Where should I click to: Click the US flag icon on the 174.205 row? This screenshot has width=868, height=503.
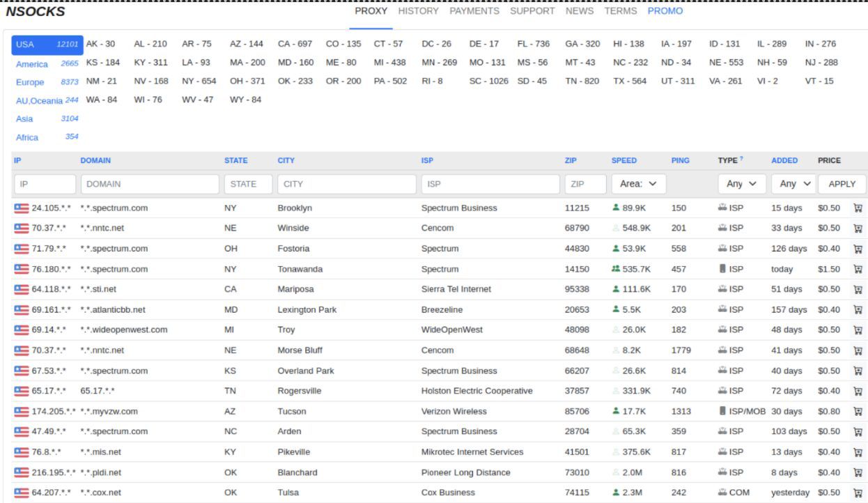pos(22,411)
